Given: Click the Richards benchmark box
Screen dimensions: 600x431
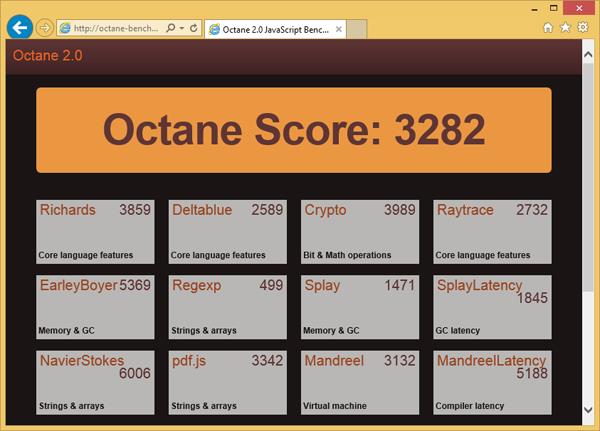Looking at the screenshot, I should tap(95, 232).
